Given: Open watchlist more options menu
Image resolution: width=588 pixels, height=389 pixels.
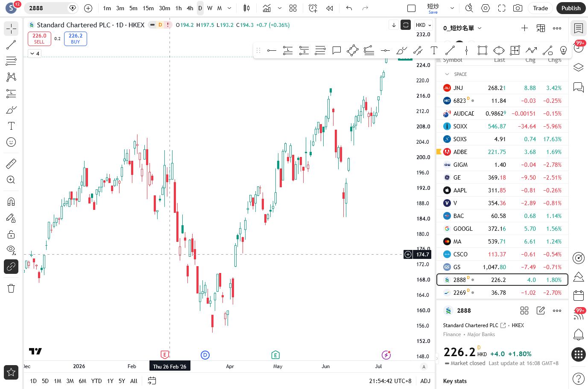Looking at the screenshot, I should [x=557, y=28].
